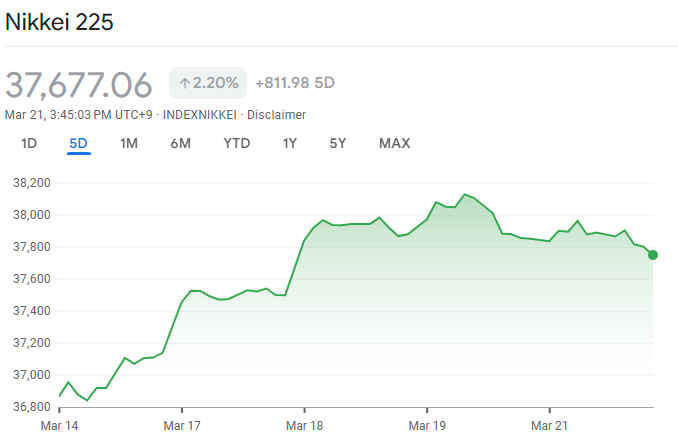
Task: Choose the MAX range tab
Action: 394,143
